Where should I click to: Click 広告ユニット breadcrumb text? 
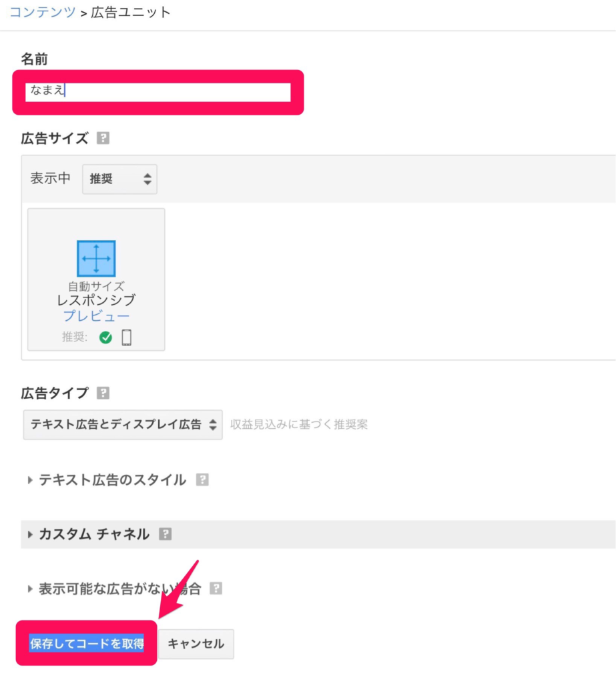(130, 12)
